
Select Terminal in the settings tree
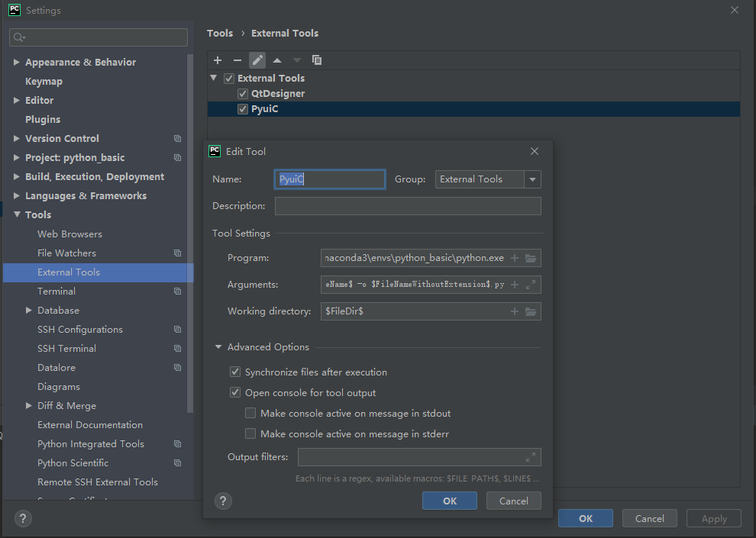(57, 292)
